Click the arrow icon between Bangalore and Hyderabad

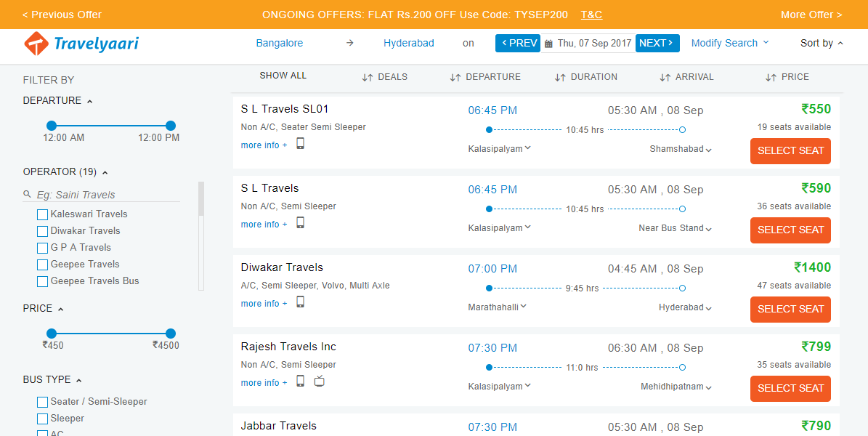pos(349,43)
